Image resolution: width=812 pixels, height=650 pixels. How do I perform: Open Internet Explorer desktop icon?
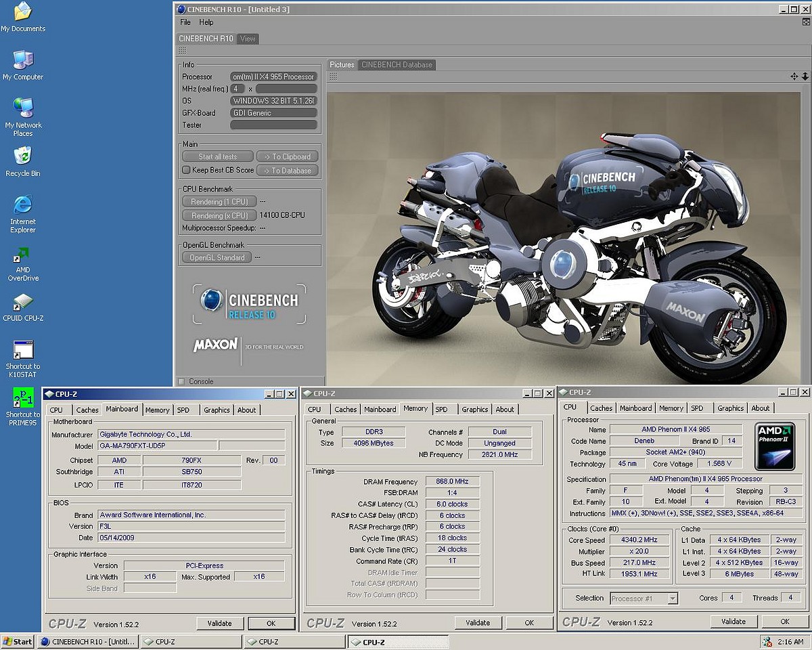click(23, 205)
